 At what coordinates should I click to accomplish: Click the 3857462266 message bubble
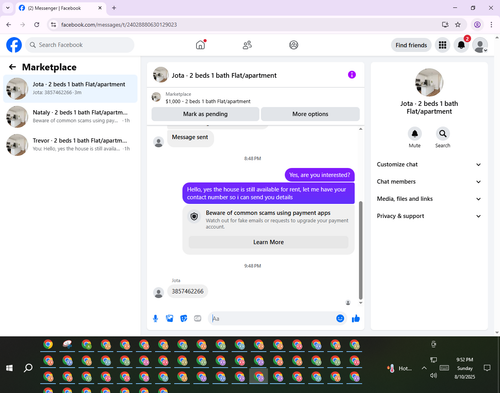[188, 291]
